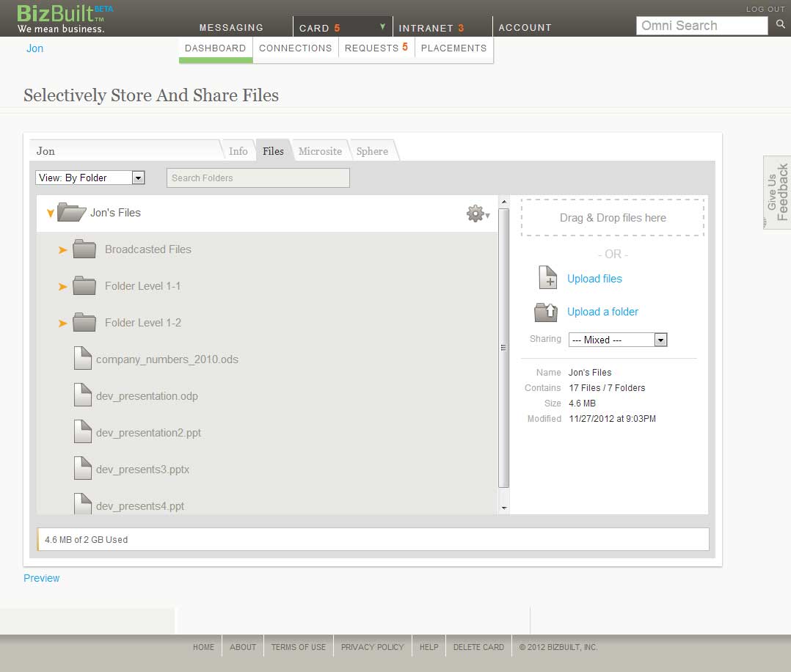
Task: Select dev_presentation2.ppt file name
Action: coord(148,433)
